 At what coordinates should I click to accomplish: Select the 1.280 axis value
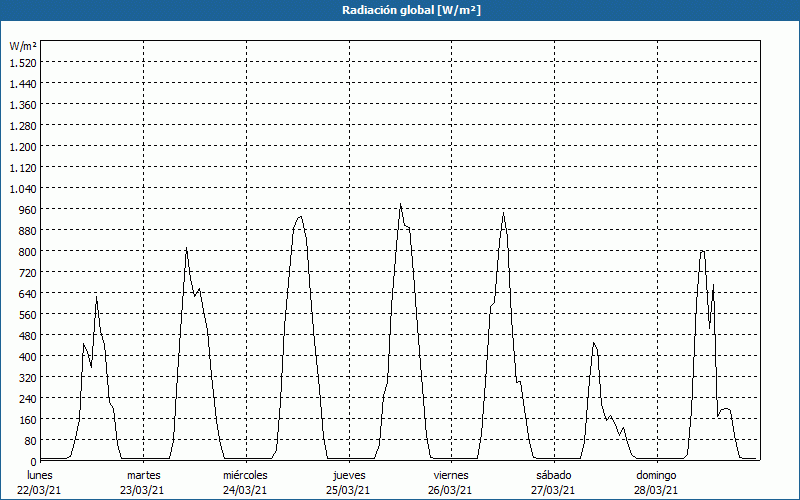coord(23,125)
